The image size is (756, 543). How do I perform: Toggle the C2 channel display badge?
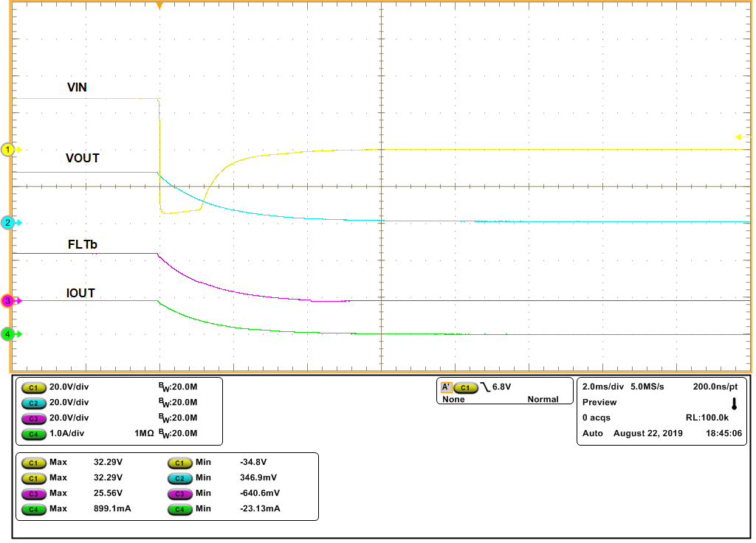(x=32, y=402)
